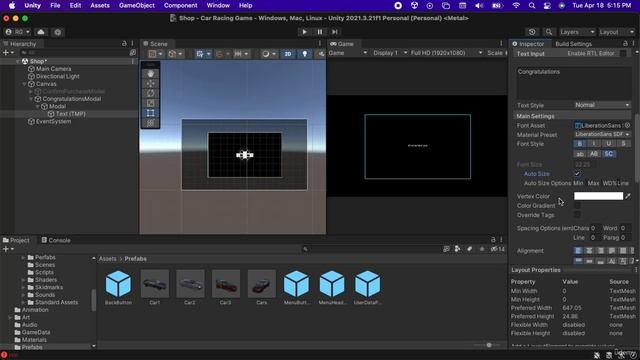Viewport: 640px width, 360px height.
Task: Click the Step frame button
Action: coord(335,32)
